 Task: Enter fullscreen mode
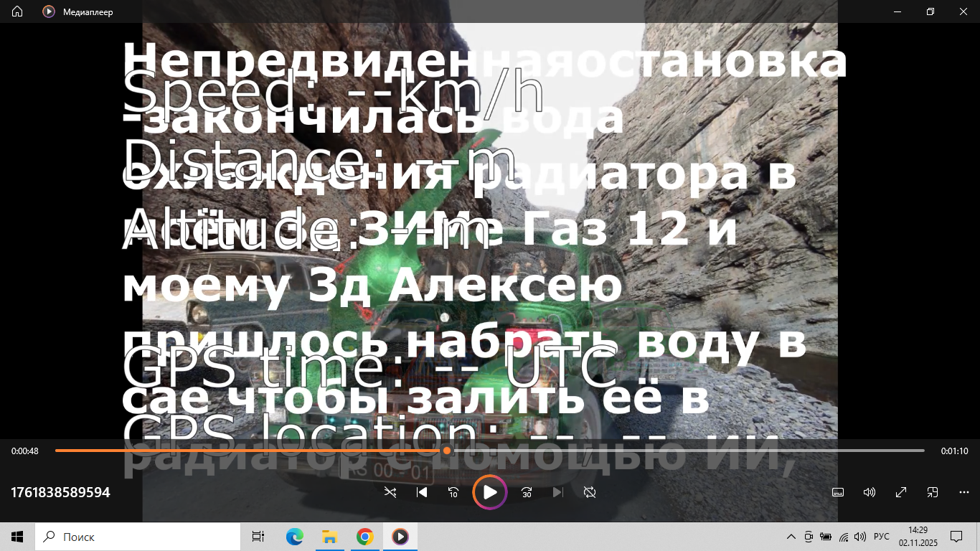pos(900,492)
